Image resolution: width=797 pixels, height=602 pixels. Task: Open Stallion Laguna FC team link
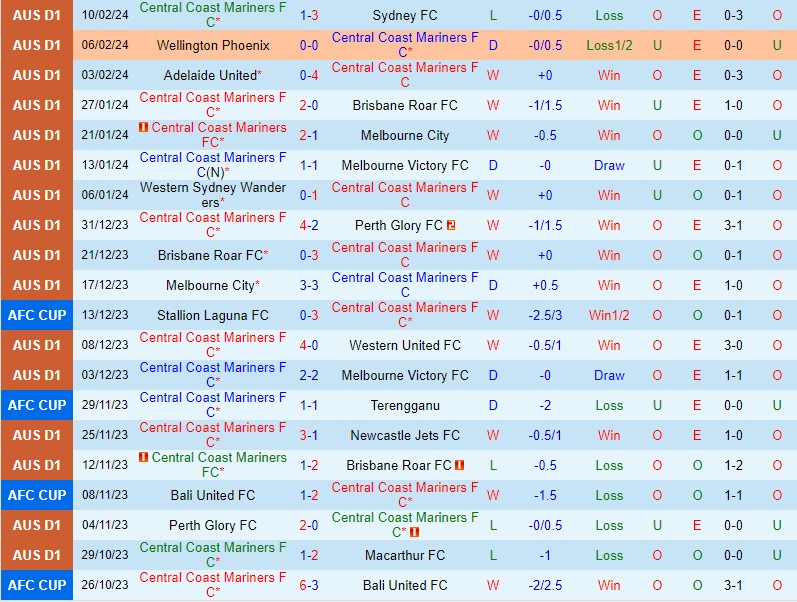212,315
